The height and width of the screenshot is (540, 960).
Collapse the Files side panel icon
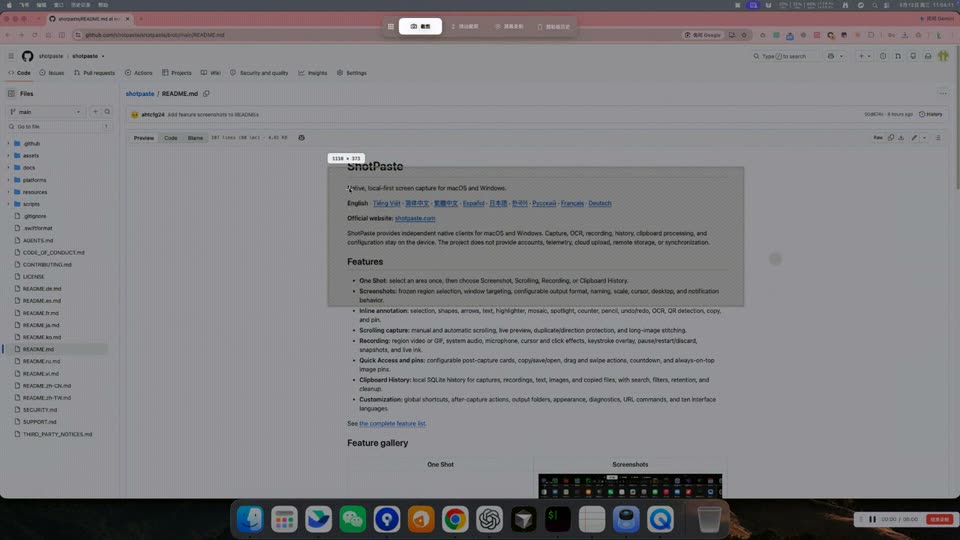11,94
